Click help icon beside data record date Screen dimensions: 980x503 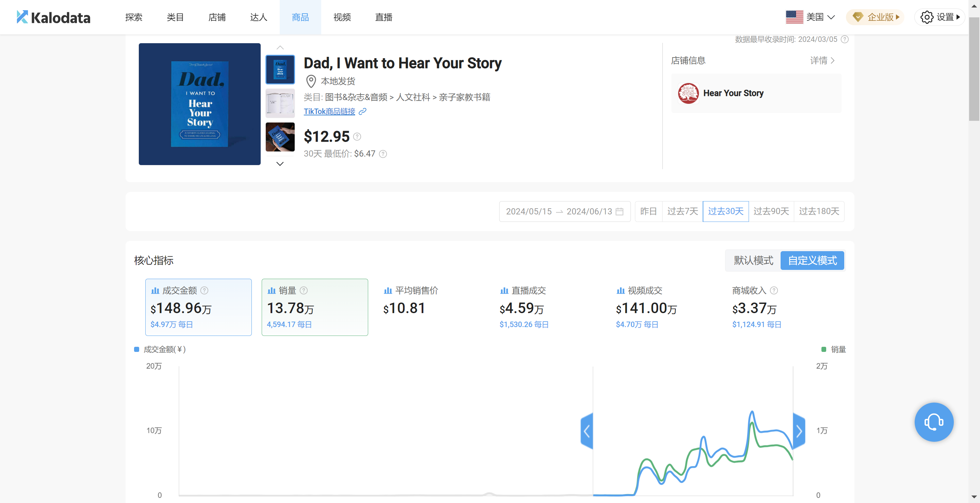[844, 39]
